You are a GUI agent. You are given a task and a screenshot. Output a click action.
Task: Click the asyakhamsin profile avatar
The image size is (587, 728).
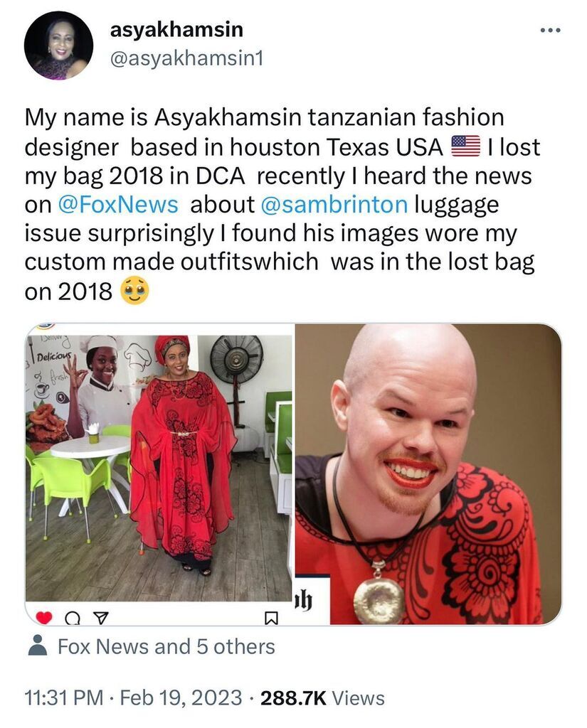coord(58,45)
